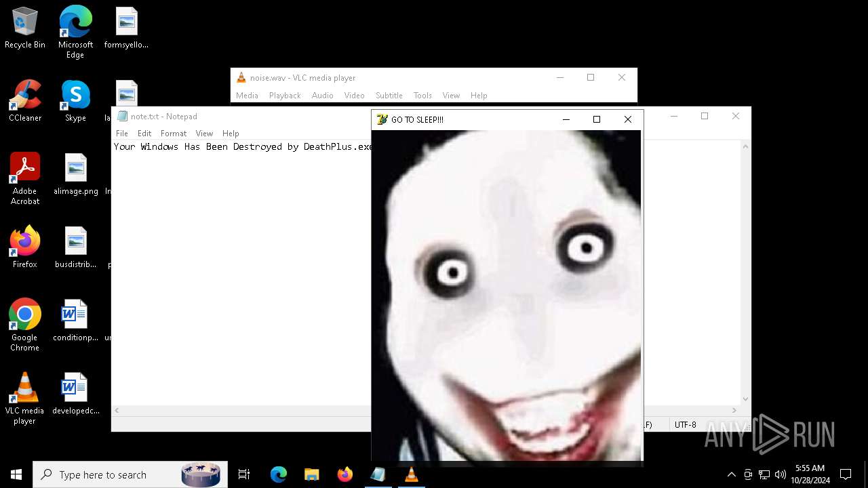
Task: Maximize the GO TO SLEEP!!! window
Action: (597, 119)
